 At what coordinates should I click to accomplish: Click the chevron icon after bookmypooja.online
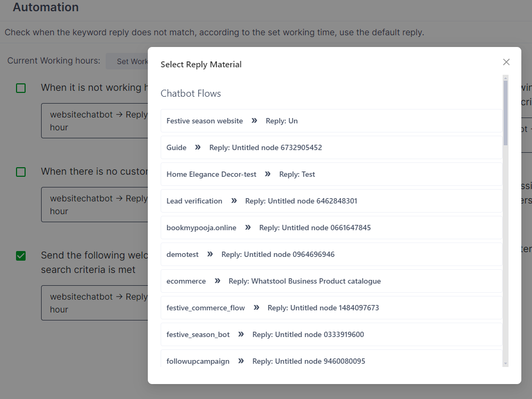point(248,228)
